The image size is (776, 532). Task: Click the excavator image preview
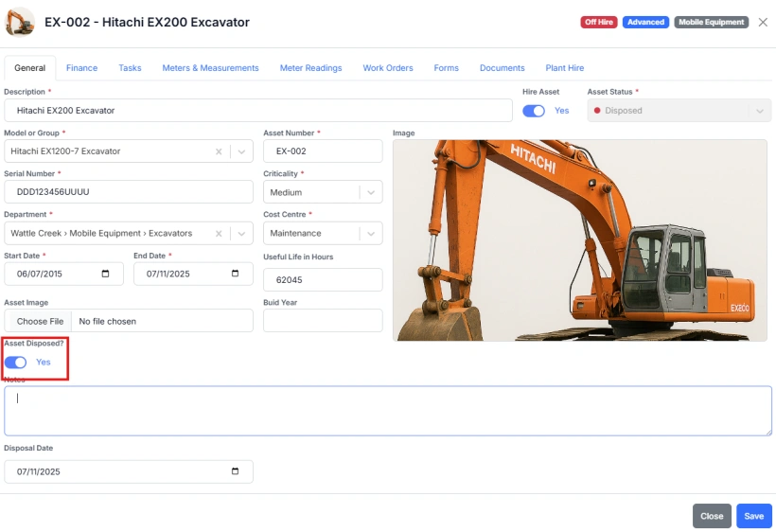pyautogui.click(x=579, y=240)
